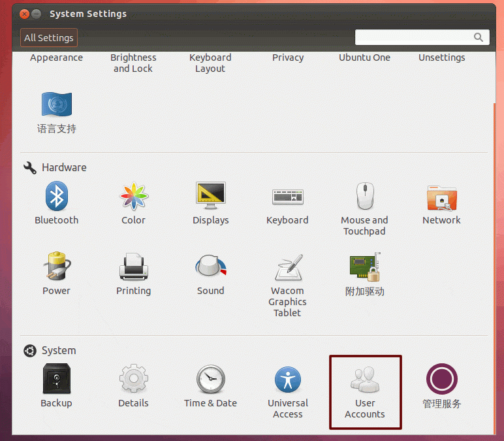The height and width of the screenshot is (441, 504).
Task: Open the Backup safe icon
Action: pos(57,378)
